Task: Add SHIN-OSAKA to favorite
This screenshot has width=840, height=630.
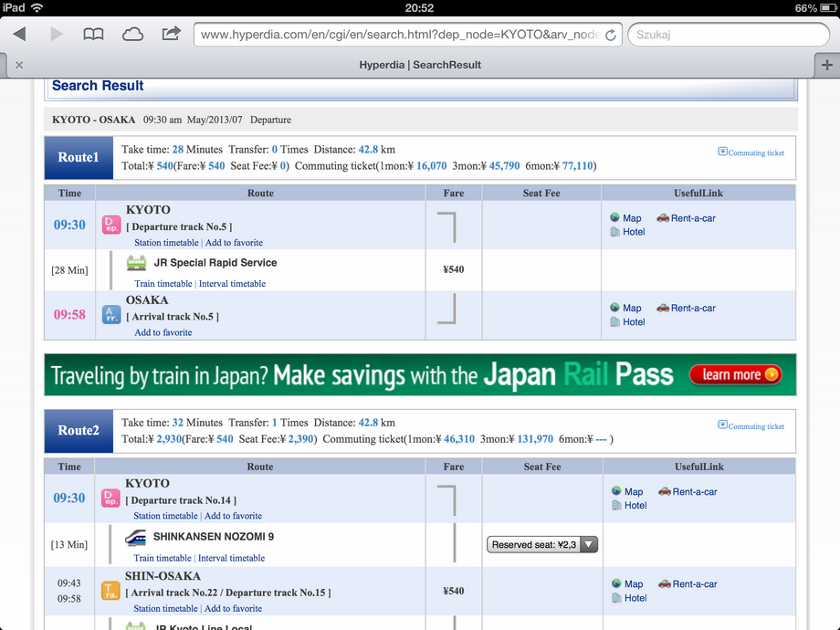Action: click(x=233, y=608)
